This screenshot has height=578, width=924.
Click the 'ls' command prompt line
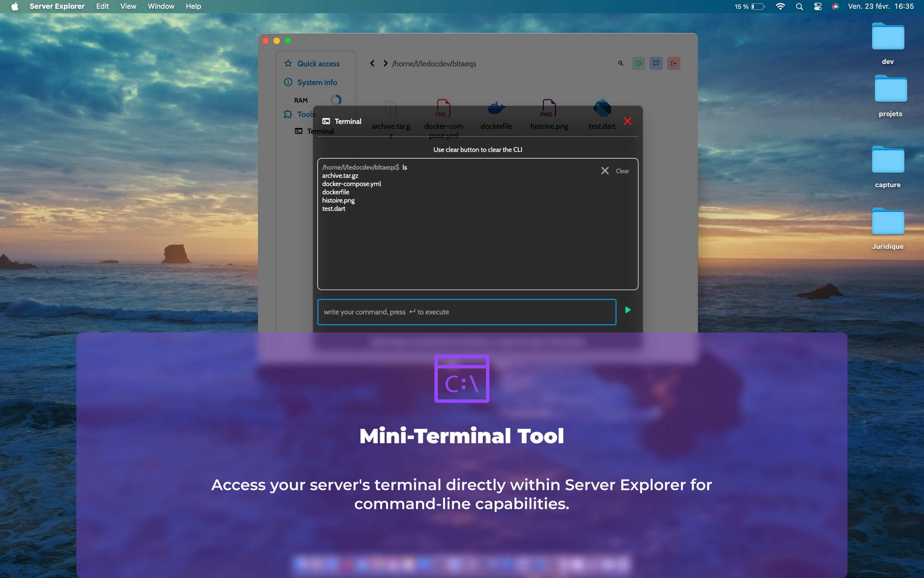click(x=364, y=167)
